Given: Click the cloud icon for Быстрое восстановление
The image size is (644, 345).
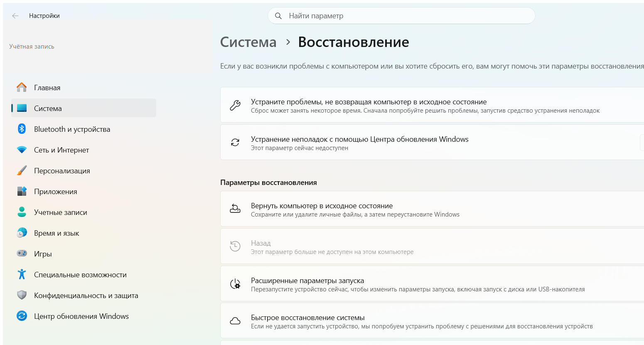Looking at the screenshot, I should tap(235, 321).
